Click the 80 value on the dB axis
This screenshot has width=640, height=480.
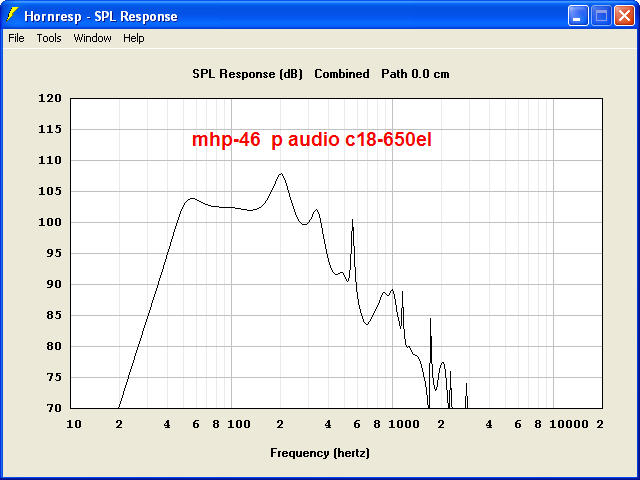tap(53, 347)
